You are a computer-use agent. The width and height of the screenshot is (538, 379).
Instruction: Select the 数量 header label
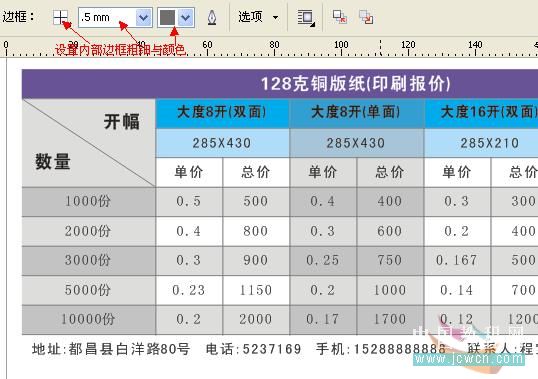pyautogui.click(x=53, y=161)
